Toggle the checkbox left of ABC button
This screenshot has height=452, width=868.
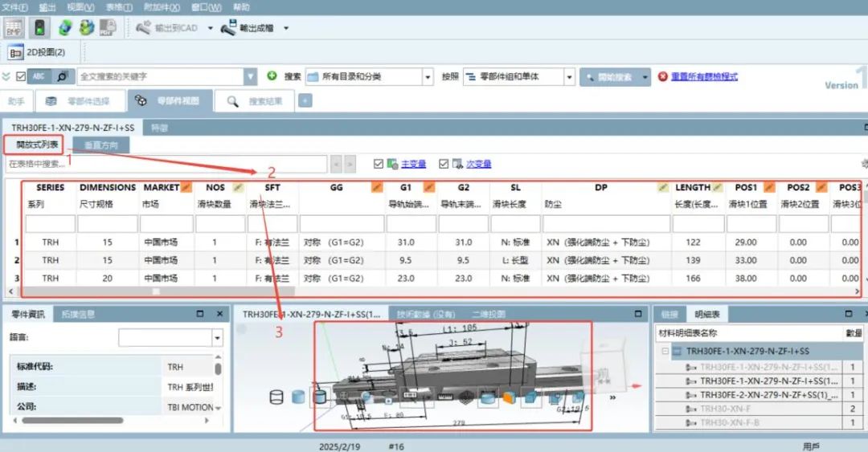[x=21, y=76]
